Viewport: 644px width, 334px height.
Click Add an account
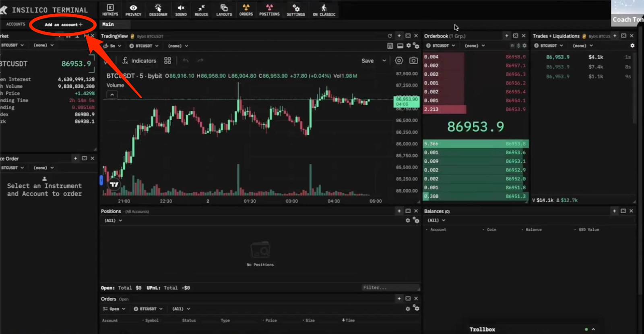tap(64, 25)
